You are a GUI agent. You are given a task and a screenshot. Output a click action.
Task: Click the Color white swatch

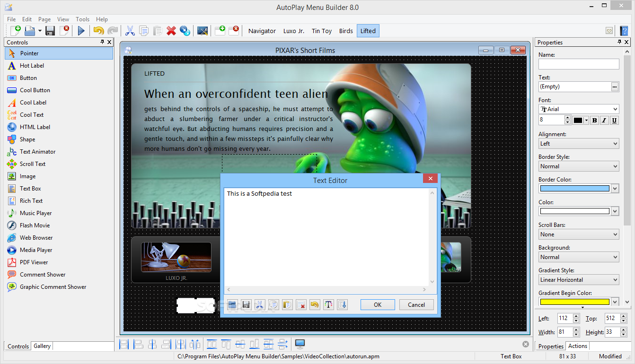(x=574, y=211)
